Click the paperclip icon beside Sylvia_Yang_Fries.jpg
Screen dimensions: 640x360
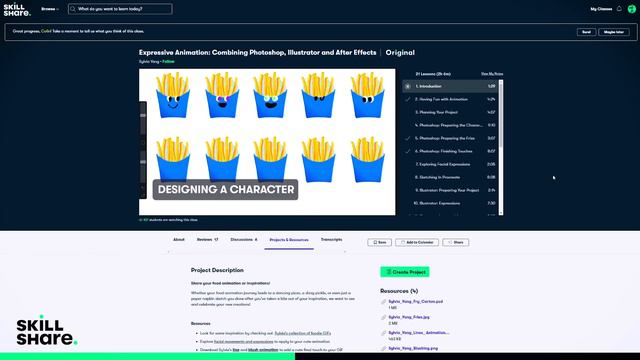(383, 318)
